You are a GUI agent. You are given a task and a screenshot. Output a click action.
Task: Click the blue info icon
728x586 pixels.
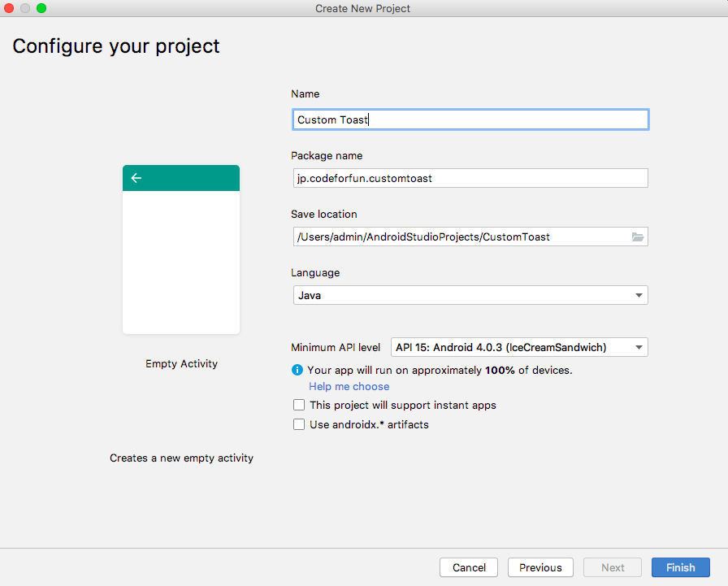[x=297, y=370]
